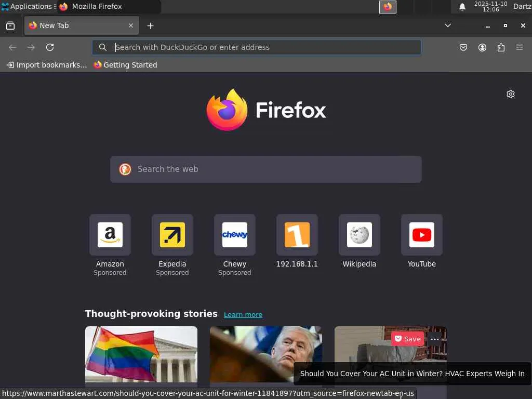Viewport: 532px width, 399px height.
Task: Focus the address bar search field
Action: pos(257,47)
